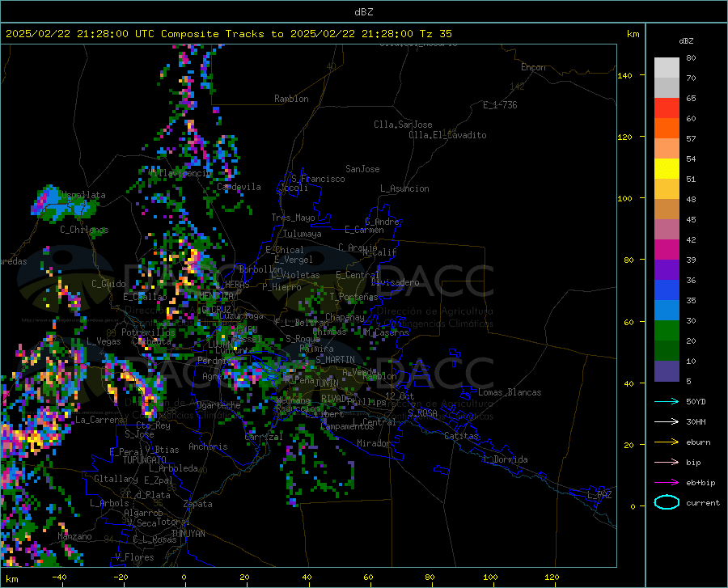Click the dBZ title at top
The height and width of the screenshot is (588, 728).
[363, 12]
